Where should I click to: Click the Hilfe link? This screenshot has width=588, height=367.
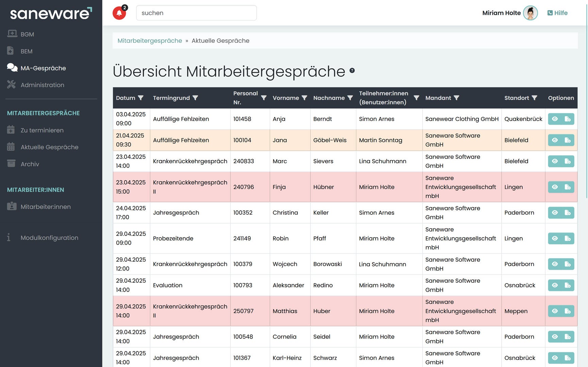click(x=557, y=13)
